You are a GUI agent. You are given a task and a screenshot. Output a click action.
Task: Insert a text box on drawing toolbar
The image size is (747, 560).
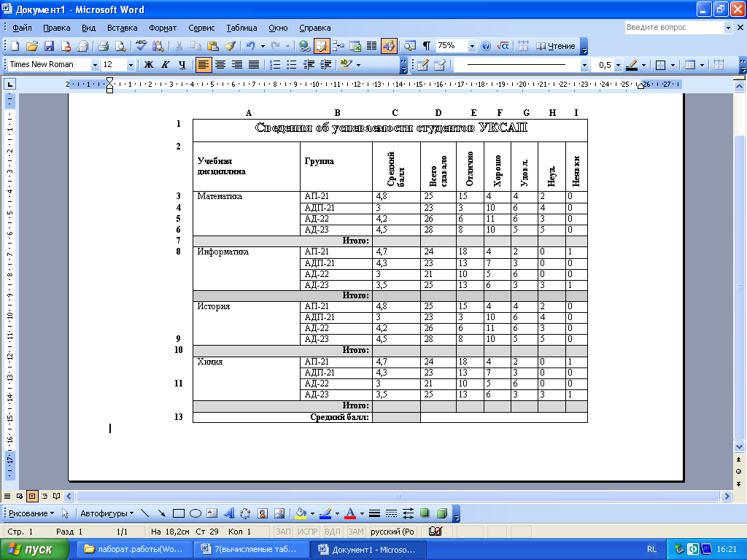(212, 513)
